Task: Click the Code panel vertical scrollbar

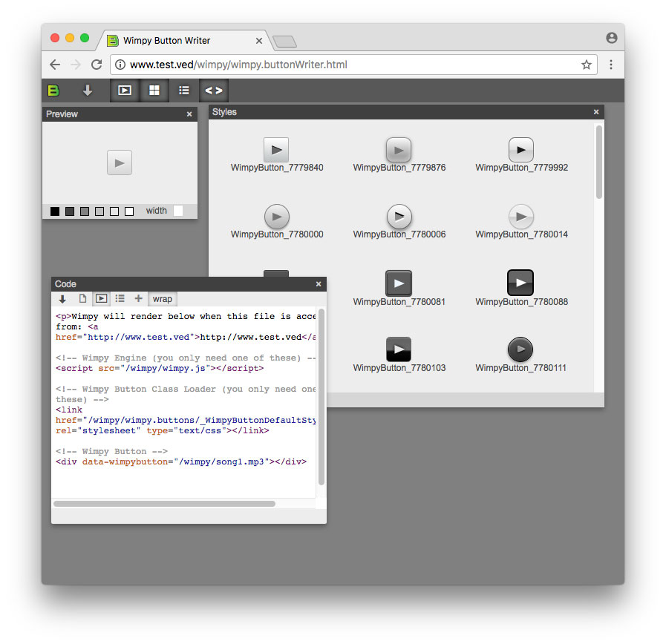Action: coord(321,397)
